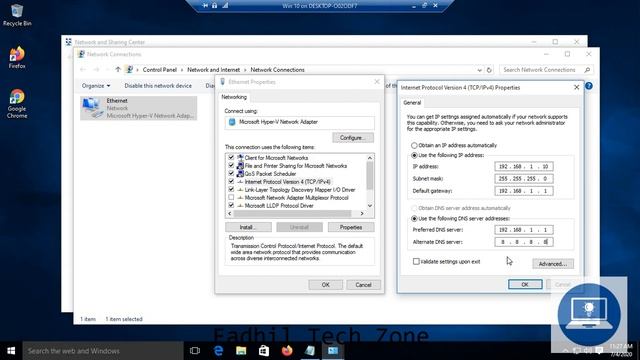Screen dimensions: 640x360
Task: Toggle Internet Protocol Version 4 checkbox
Action: coord(231,182)
